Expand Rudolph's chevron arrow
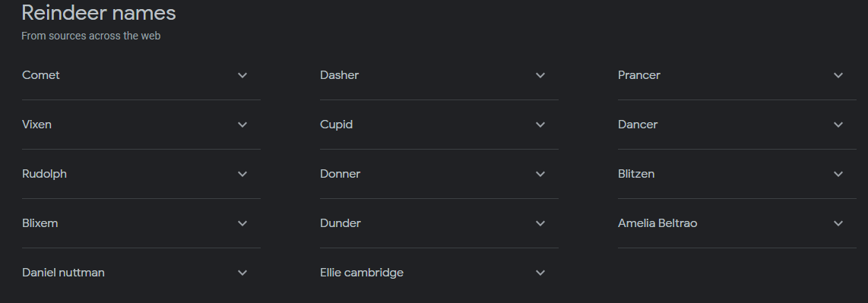Image resolution: width=868 pixels, height=303 pixels. (x=242, y=174)
